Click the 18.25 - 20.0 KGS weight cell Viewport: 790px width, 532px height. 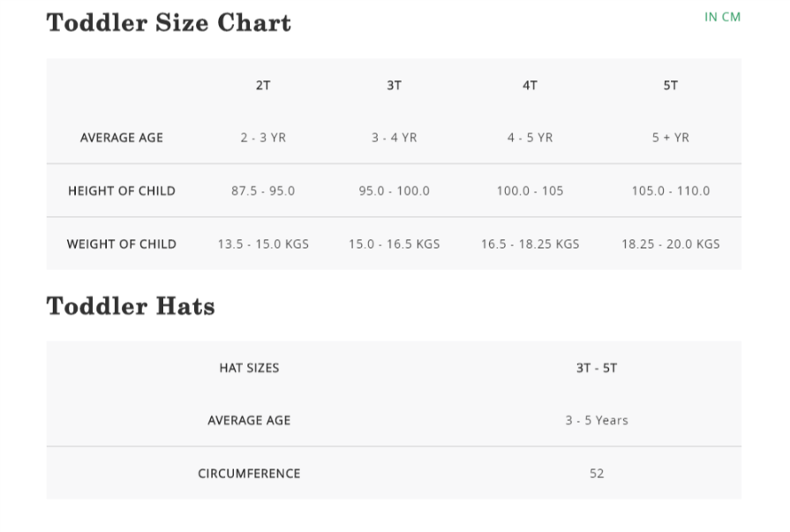tap(671, 244)
